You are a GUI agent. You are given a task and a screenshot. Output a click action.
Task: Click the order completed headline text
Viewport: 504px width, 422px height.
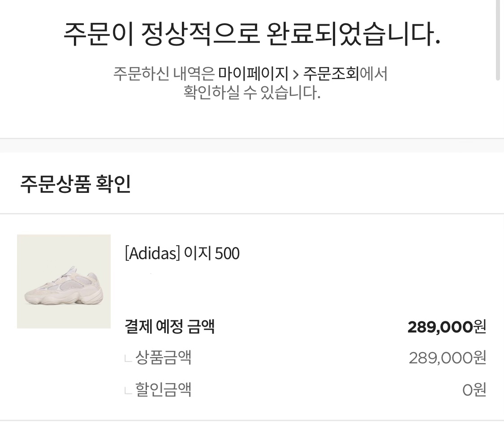click(x=252, y=34)
